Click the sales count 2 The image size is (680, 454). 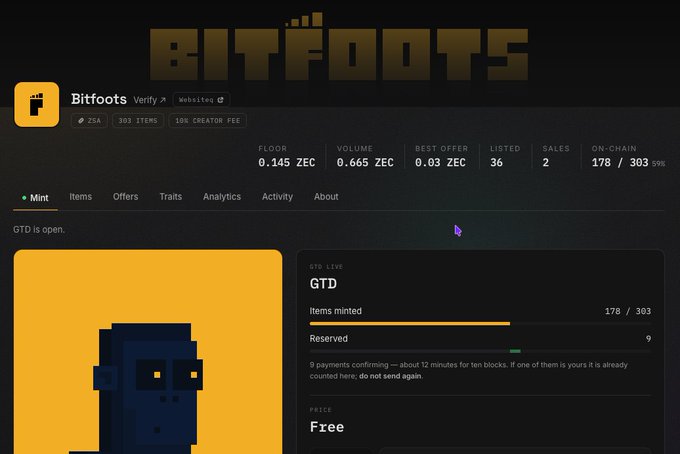546,163
